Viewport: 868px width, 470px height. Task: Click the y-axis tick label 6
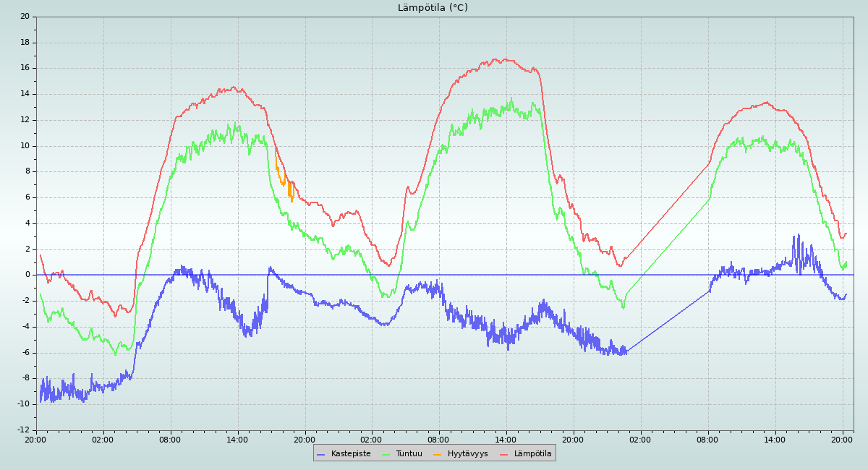(27, 197)
